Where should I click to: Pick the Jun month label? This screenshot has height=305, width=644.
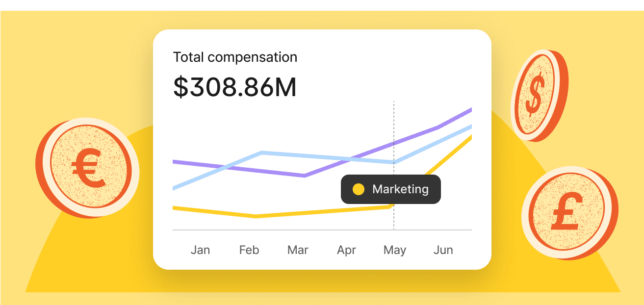point(443,250)
